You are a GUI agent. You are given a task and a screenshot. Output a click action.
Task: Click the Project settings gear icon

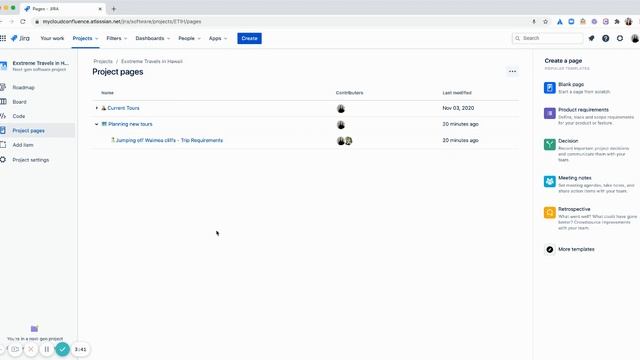(x=3, y=160)
